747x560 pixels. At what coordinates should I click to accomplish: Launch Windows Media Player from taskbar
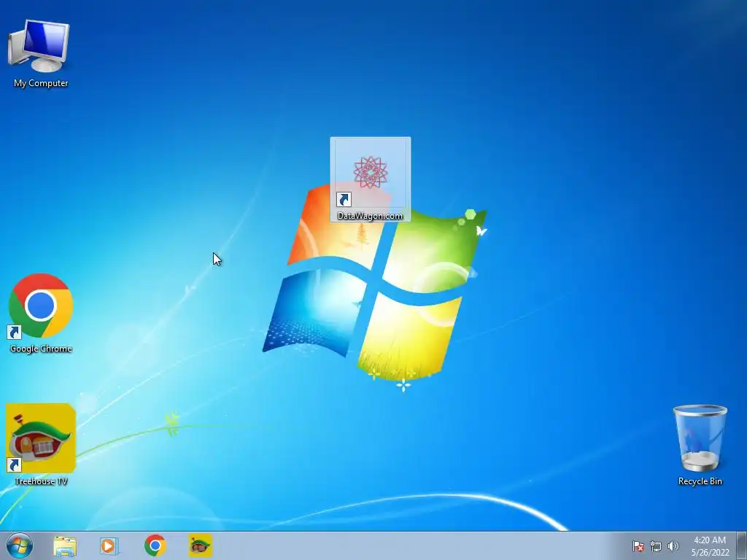click(x=109, y=545)
